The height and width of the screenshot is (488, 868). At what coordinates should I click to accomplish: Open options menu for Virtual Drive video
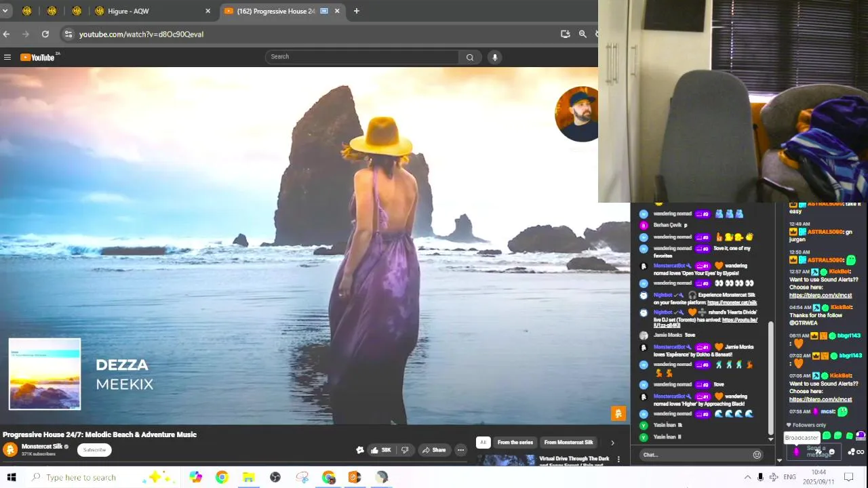click(618, 460)
